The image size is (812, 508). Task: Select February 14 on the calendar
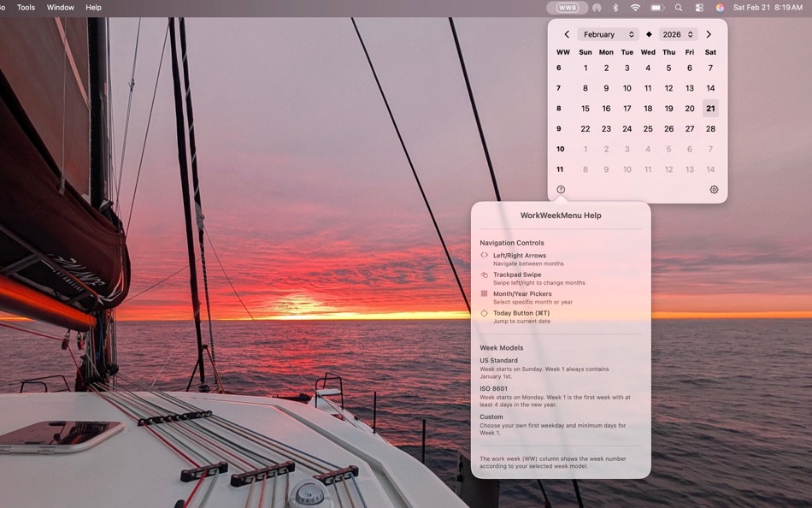710,88
